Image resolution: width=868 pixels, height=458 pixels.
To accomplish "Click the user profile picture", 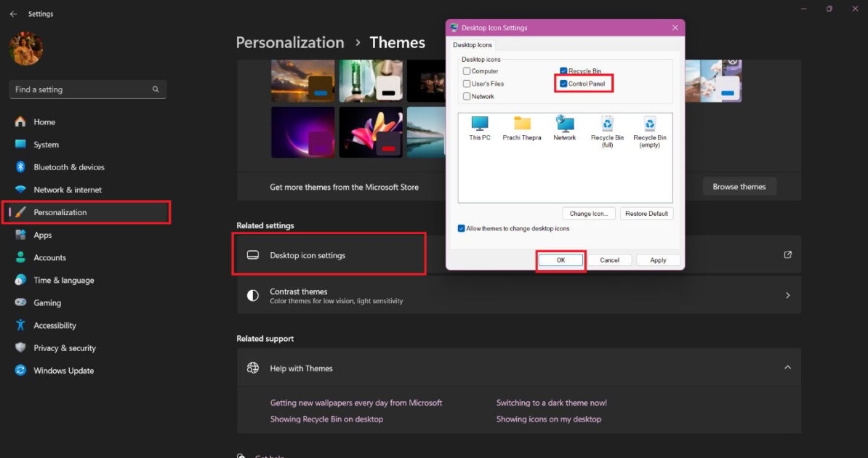I will pos(26,49).
